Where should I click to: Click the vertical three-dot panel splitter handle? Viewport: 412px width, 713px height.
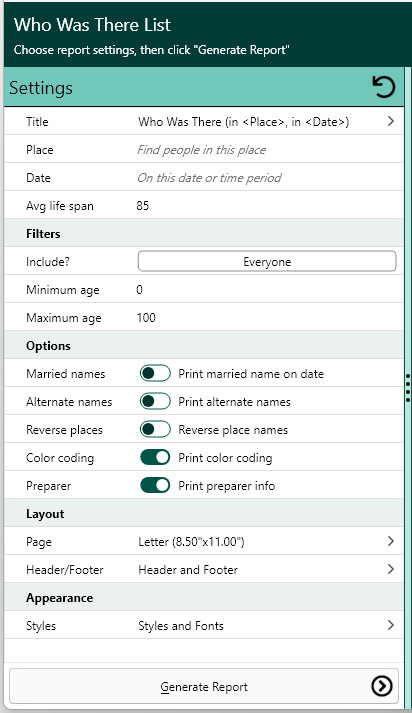click(407, 388)
